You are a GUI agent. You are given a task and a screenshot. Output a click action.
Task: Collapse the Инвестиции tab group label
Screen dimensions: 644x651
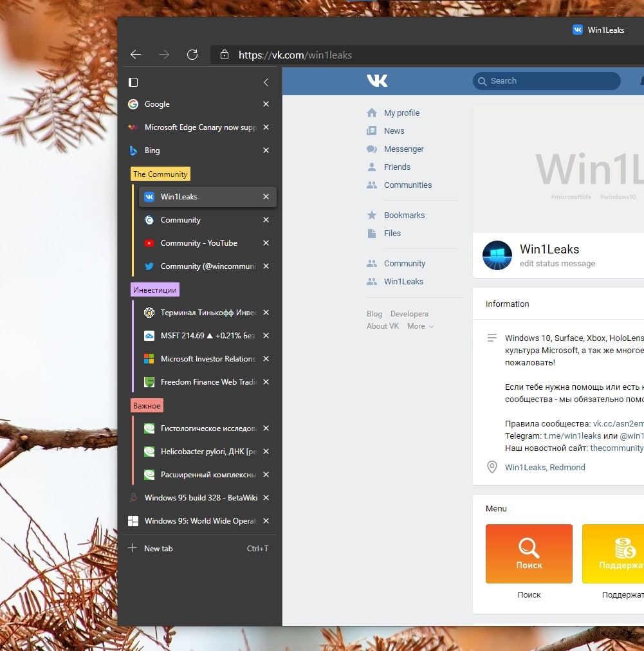tap(155, 289)
